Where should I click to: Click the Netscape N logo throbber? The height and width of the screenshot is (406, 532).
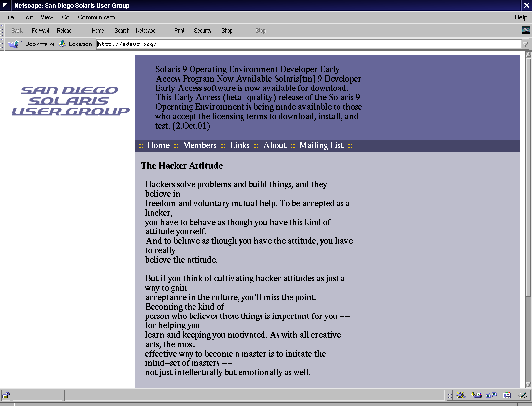tap(526, 30)
